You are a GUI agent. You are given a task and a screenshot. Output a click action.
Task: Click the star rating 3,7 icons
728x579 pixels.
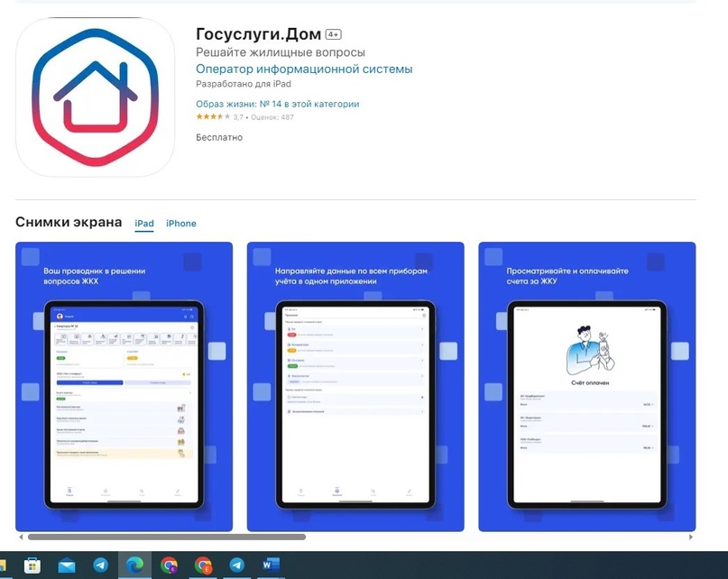pyautogui.click(x=213, y=117)
